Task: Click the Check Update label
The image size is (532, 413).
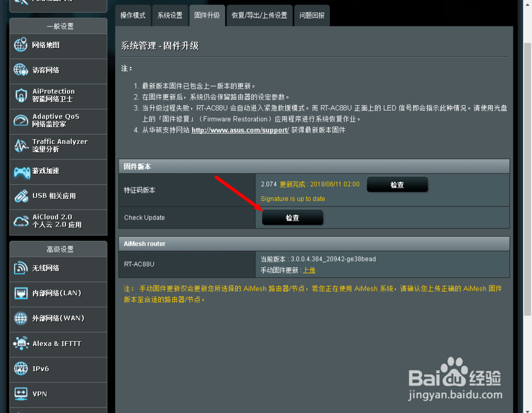Action: tap(144, 217)
